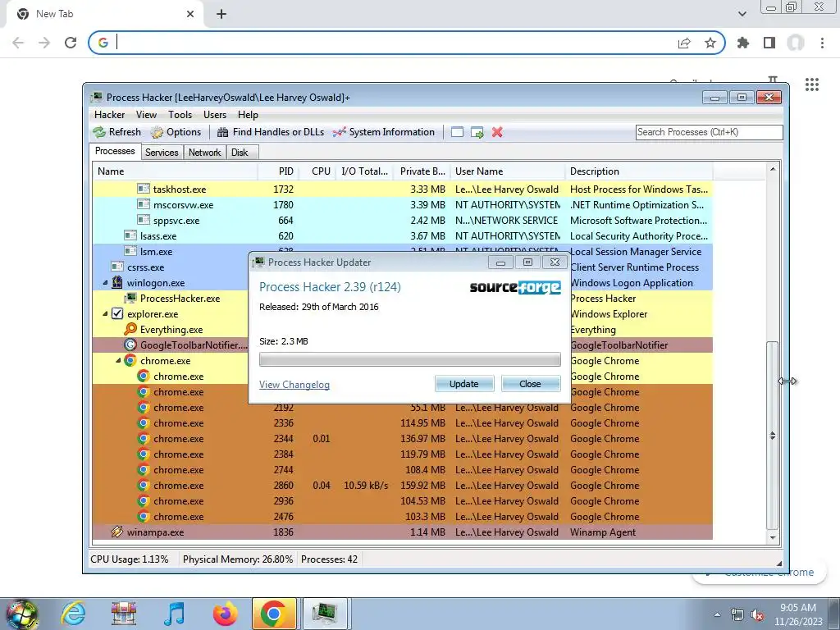
Task: Click the taskbar clock showing 9:05 AM
Action: tap(797, 614)
